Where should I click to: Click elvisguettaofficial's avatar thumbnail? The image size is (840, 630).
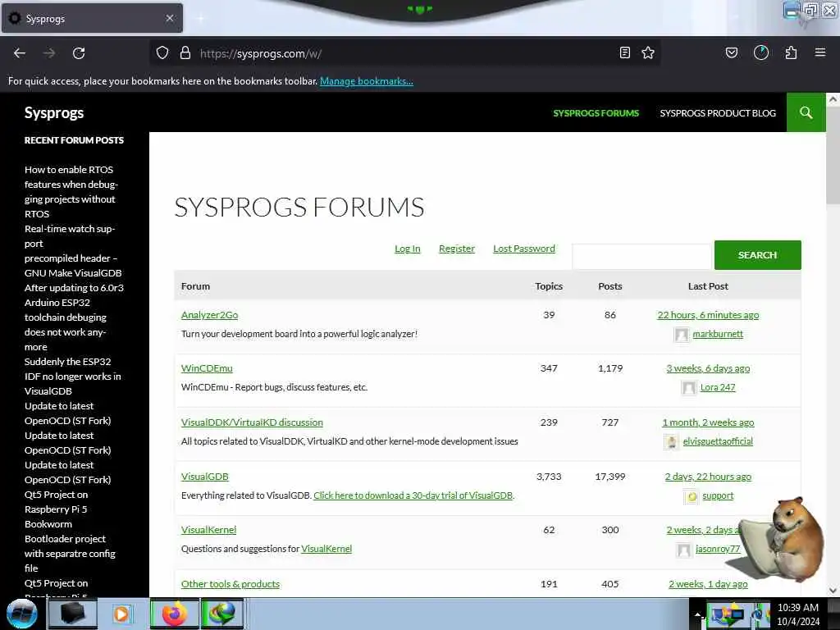671,442
